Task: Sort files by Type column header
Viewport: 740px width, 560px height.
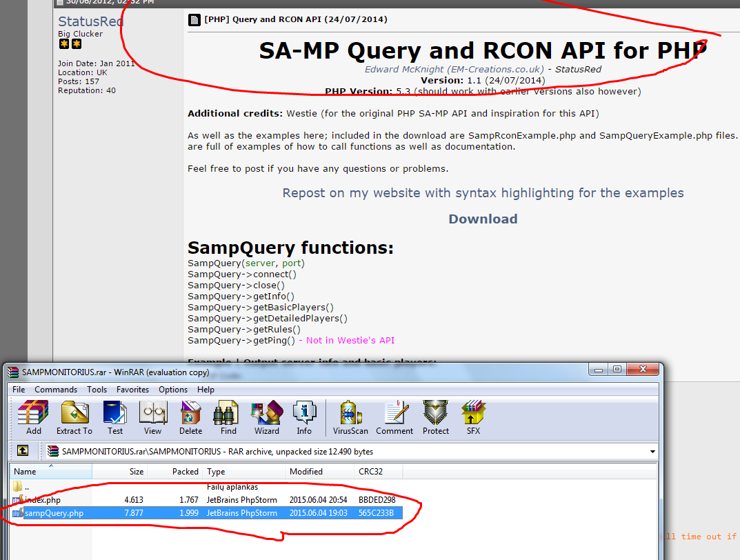Action: [244, 471]
